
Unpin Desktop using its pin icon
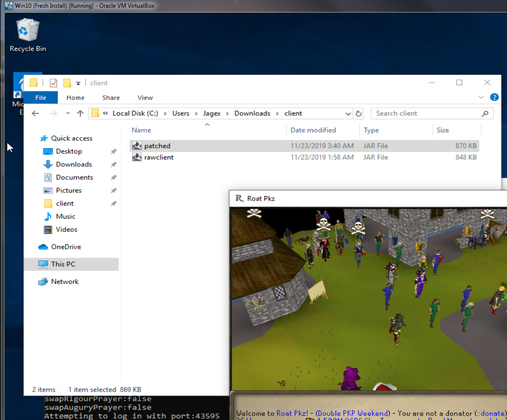tap(114, 152)
